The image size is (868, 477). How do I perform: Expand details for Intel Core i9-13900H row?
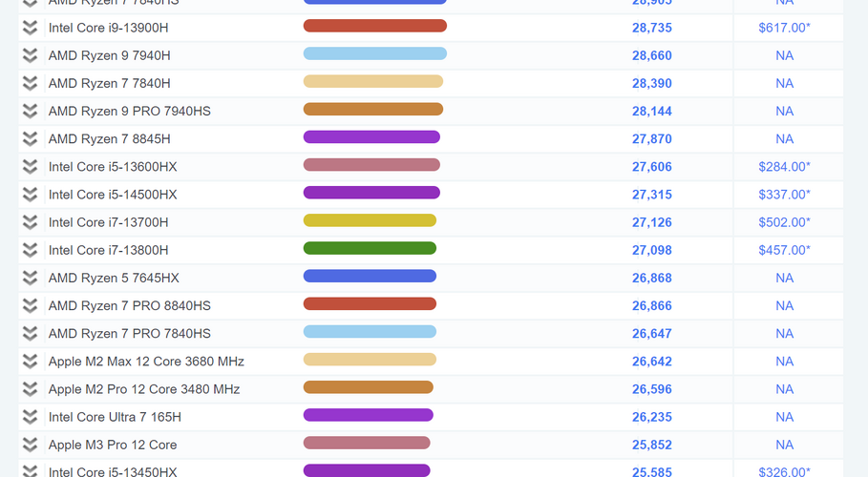point(30,28)
